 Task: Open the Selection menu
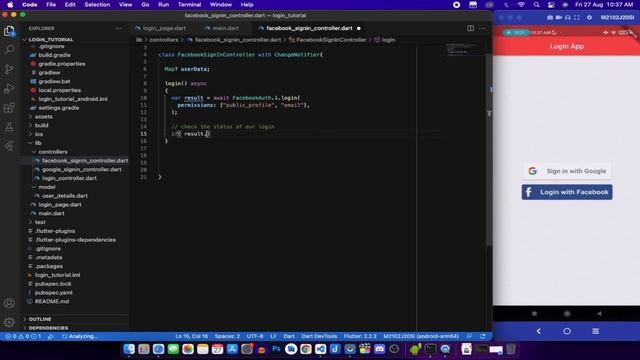click(97, 5)
